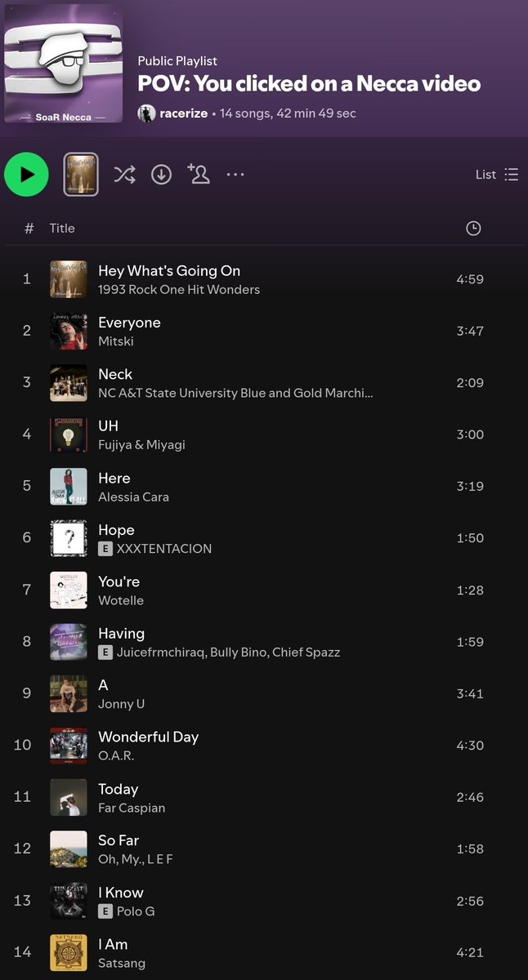
Task: Play the playlist with the green button
Action: tap(26, 174)
